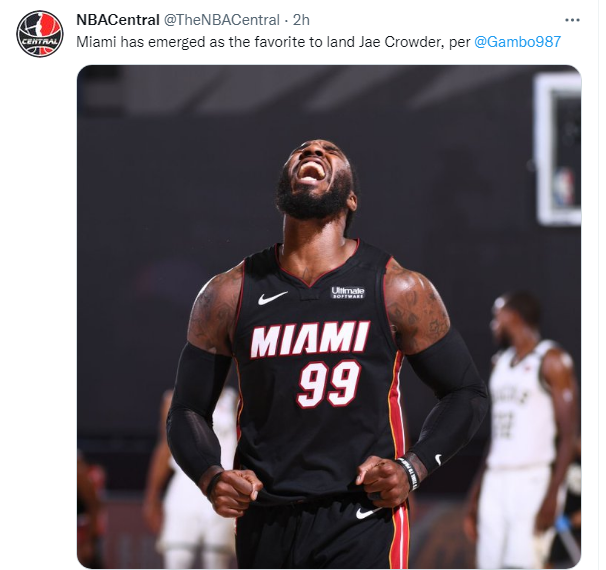Visit the @Gambo987 mentioned profile
This screenshot has height=570, width=606.
click(x=517, y=42)
